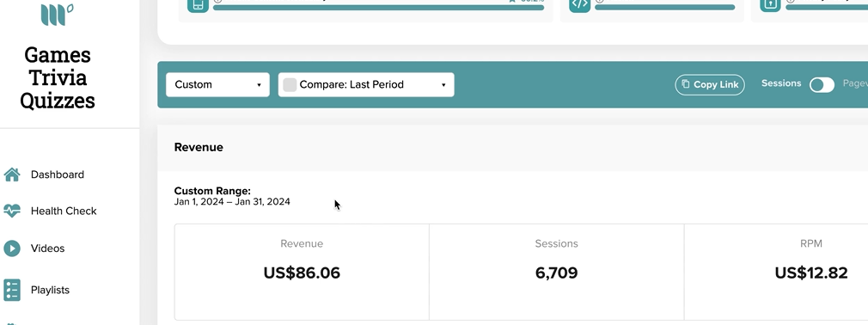The width and height of the screenshot is (868, 325).
Task: Click the Mediavine logo icon
Action: point(57,15)
